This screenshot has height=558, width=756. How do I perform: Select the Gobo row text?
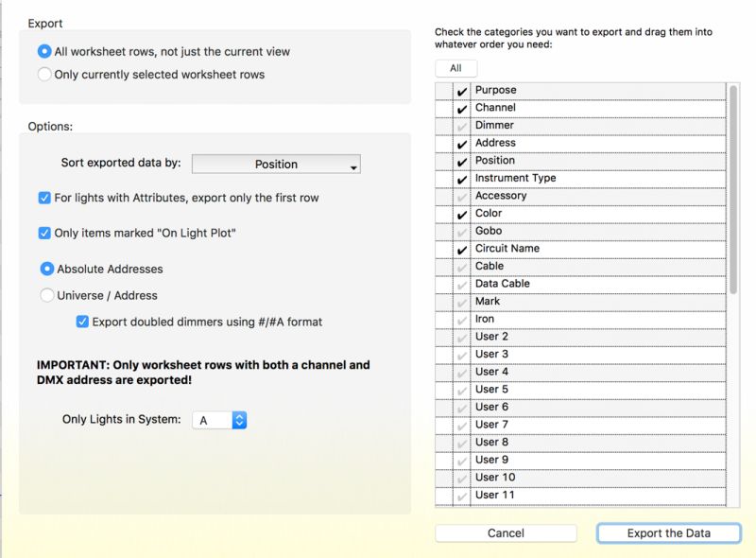489,231
